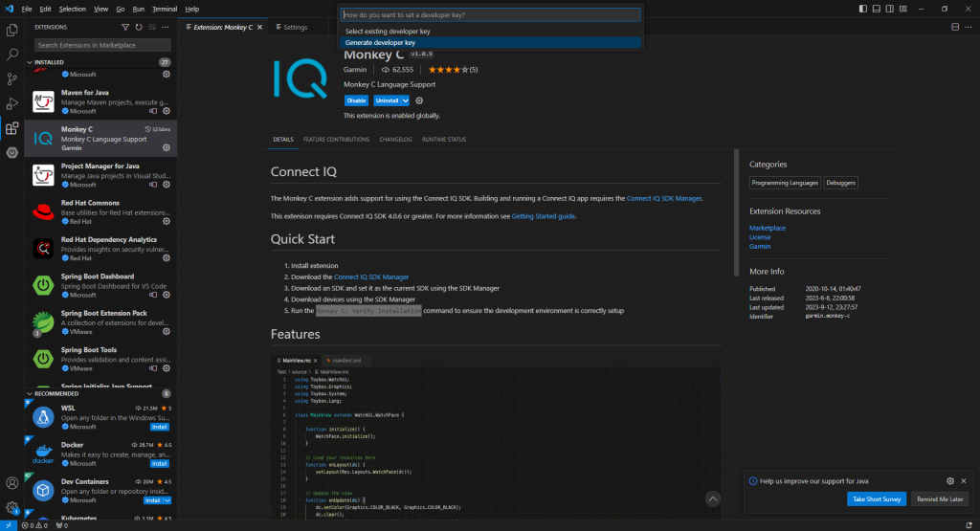Open Connect IQ SDK Manager link in intro
This screenshot has height=531, width=980.
664,199
